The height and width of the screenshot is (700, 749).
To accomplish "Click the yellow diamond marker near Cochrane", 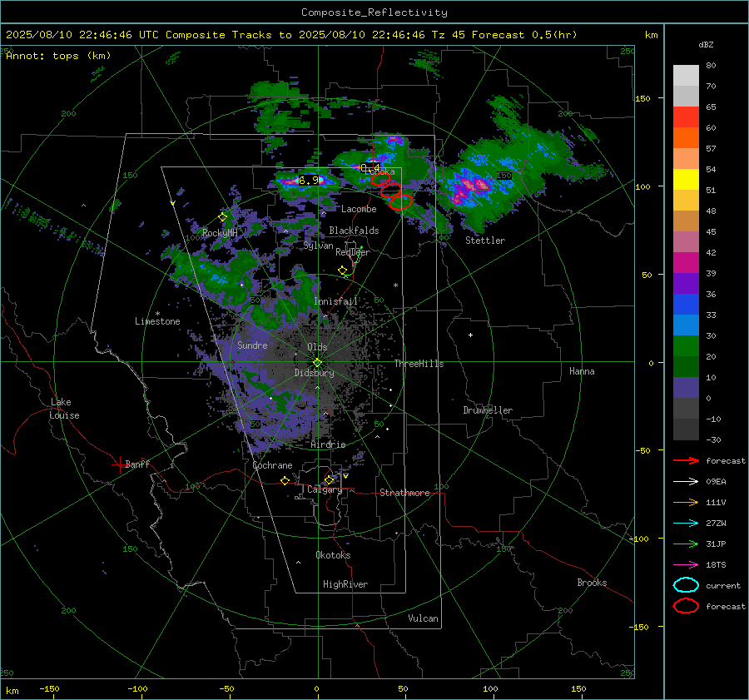I will pos(285,480).
